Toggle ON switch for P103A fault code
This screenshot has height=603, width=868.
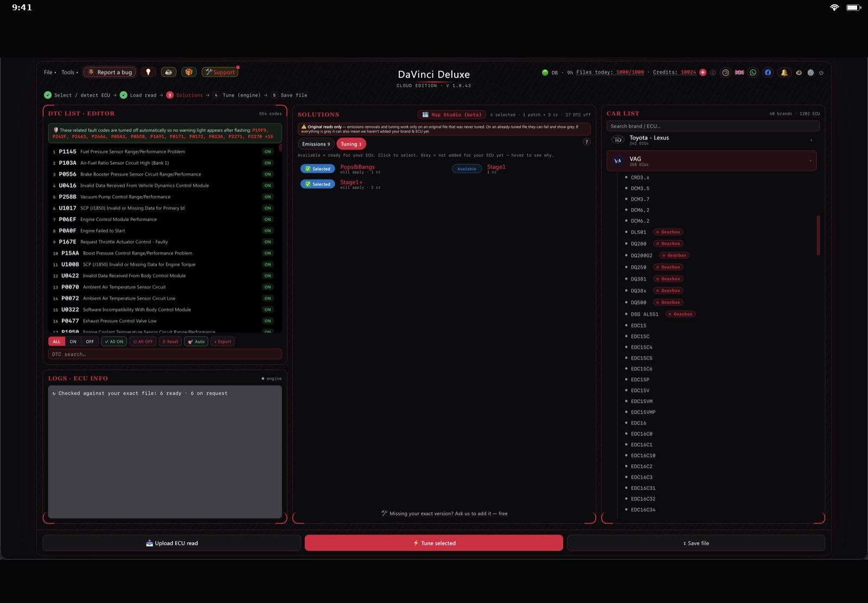(x=267, y=163)
